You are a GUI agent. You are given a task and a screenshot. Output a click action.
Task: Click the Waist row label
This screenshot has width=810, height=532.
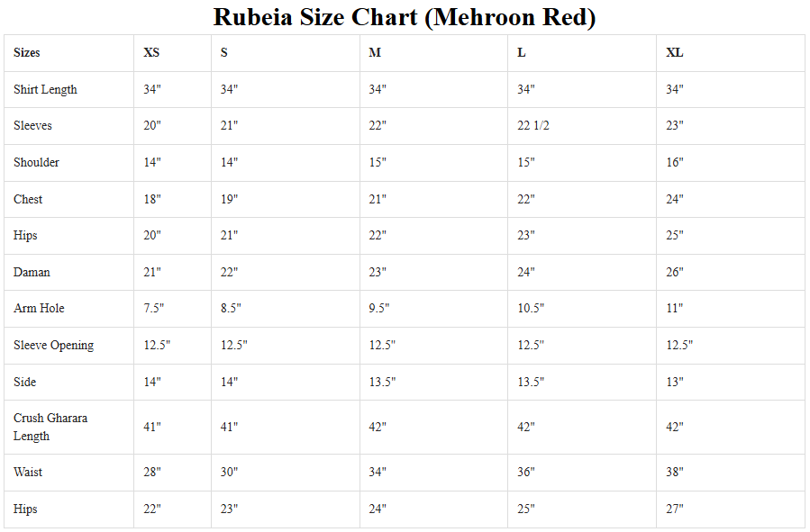click(28, 473)
